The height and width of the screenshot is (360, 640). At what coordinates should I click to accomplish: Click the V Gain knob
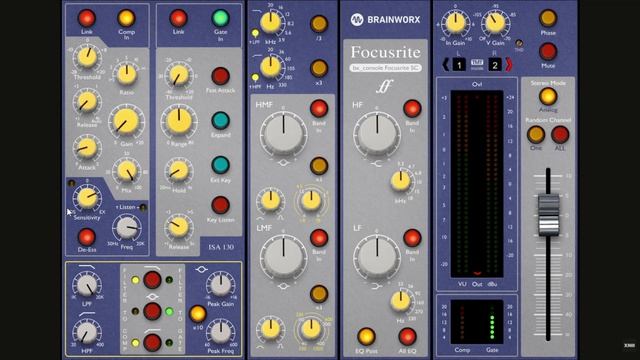pos(495,23)
